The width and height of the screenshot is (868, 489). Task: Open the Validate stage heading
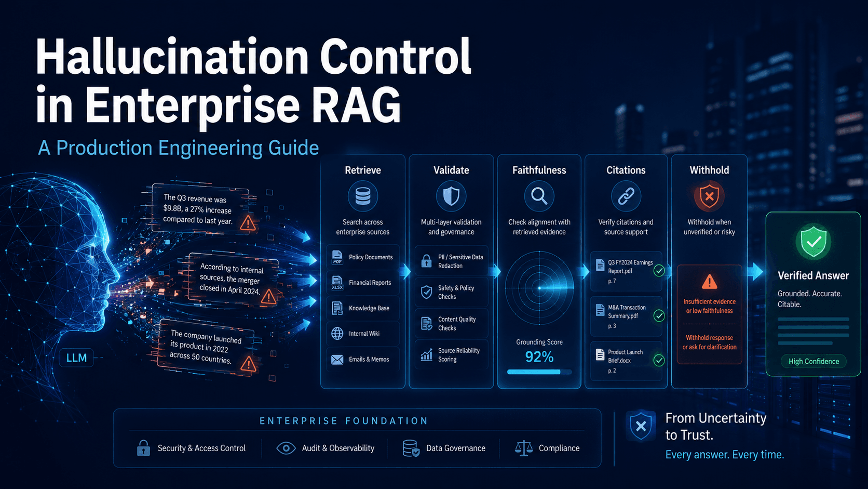pyautogui.click(x=451, y=170)
